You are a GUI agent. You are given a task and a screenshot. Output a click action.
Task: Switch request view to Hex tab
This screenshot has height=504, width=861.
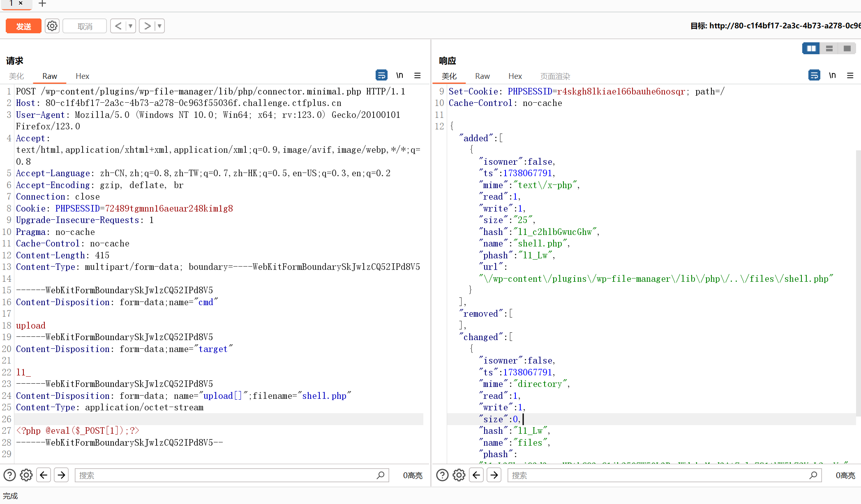82,76
